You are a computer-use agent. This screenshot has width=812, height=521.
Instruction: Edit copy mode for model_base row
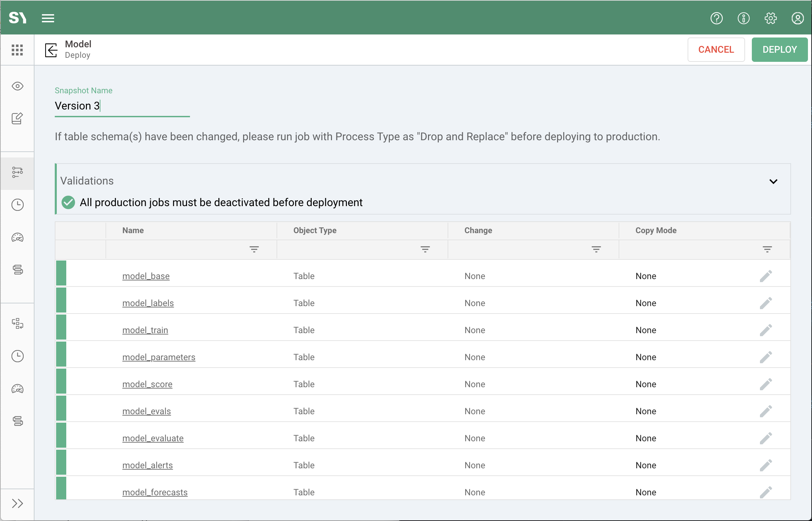766,276
